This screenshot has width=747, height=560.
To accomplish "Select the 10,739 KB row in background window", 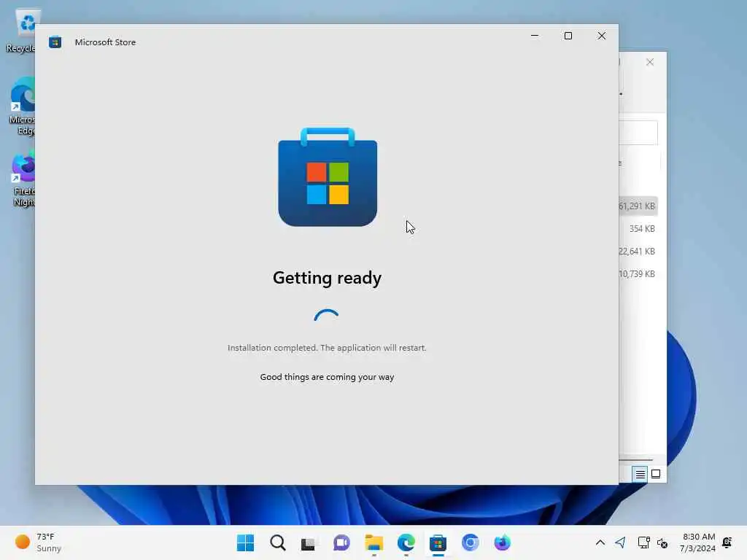I will point(638,274).
